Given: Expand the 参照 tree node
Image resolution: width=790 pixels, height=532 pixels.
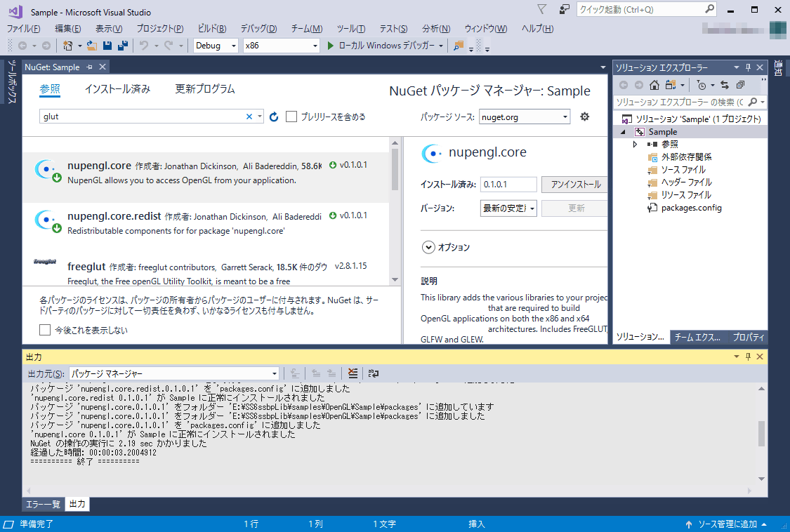Looking at the screenshot, I should click(x=635, y=145).
